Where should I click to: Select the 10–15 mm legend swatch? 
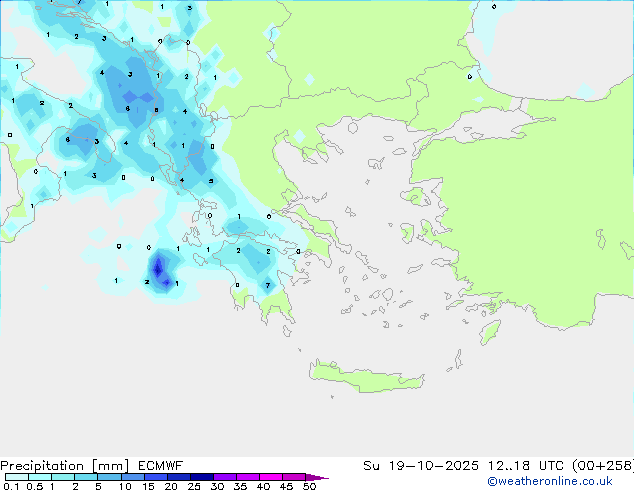pos(133,477)
